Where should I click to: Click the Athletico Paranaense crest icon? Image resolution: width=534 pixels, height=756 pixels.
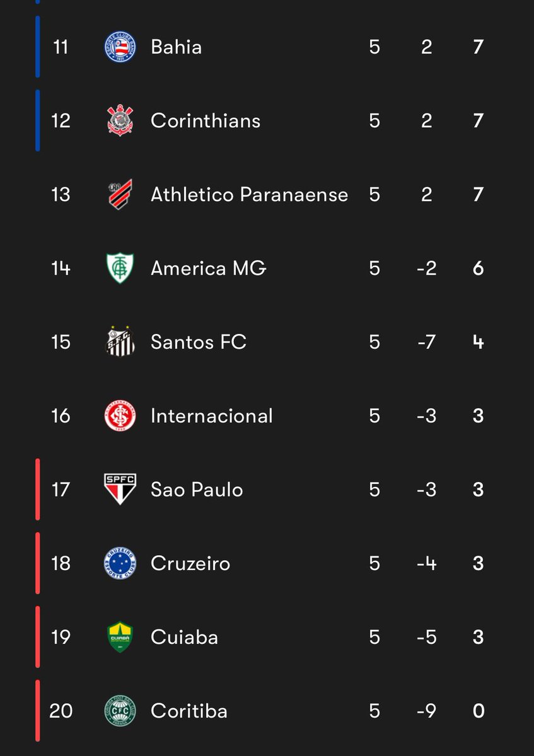pos(120,194)
